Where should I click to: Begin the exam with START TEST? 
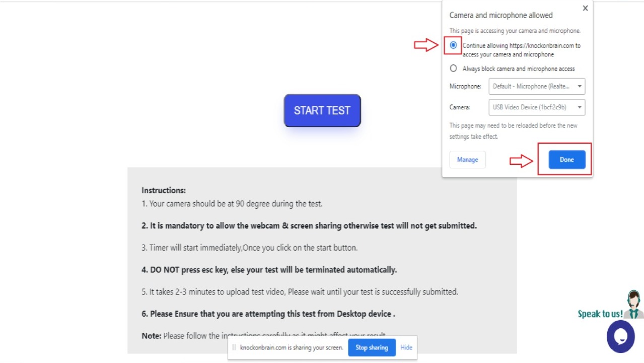(322, 111)
